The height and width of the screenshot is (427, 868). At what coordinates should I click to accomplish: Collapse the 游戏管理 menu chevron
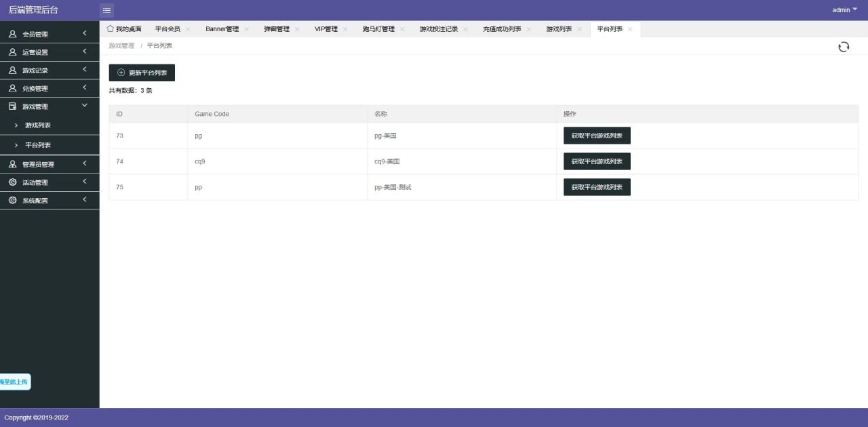coord(84,105)
